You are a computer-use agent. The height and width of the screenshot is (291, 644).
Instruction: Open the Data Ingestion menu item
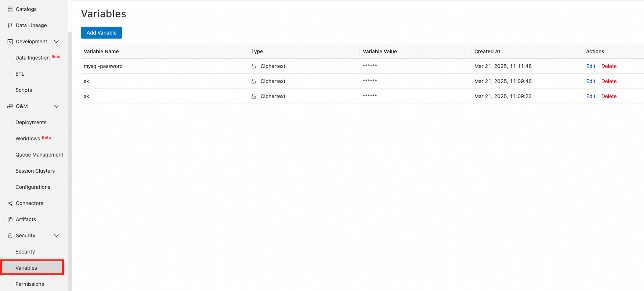tap(32, 58)
